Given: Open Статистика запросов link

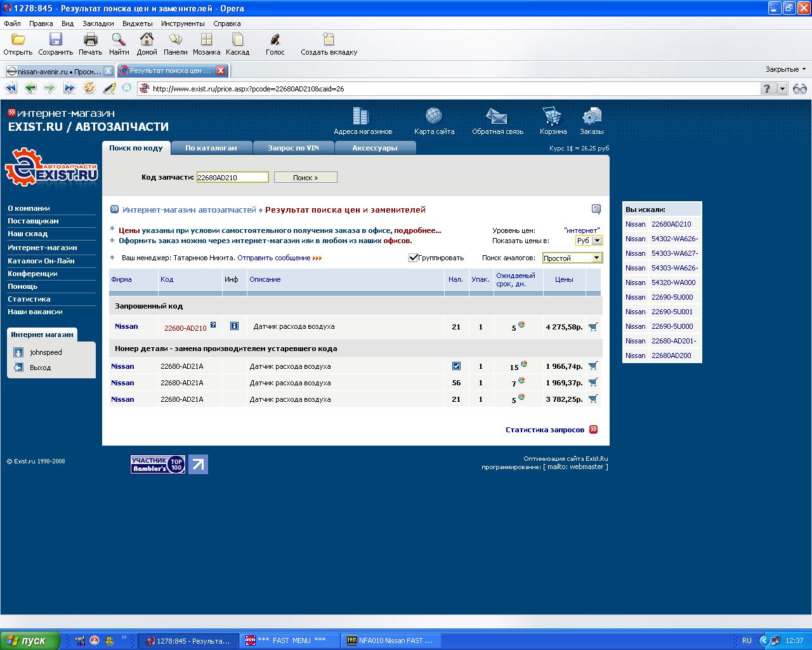Looking at the screenshot, I should pos(545,430).
